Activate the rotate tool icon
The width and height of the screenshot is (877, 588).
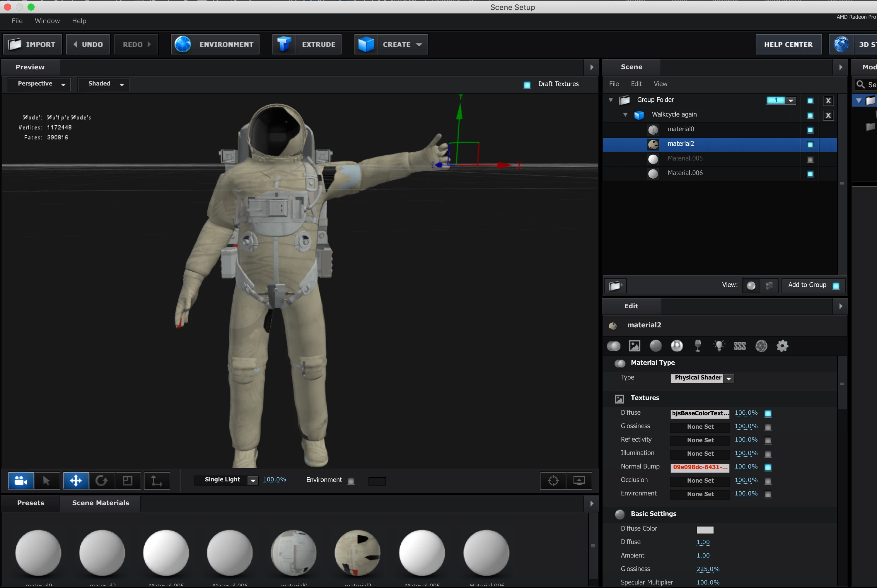point(101,480)
